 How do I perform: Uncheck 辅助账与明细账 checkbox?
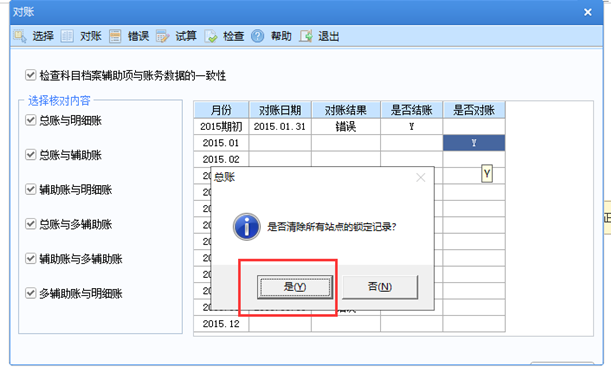coord(31,189)
